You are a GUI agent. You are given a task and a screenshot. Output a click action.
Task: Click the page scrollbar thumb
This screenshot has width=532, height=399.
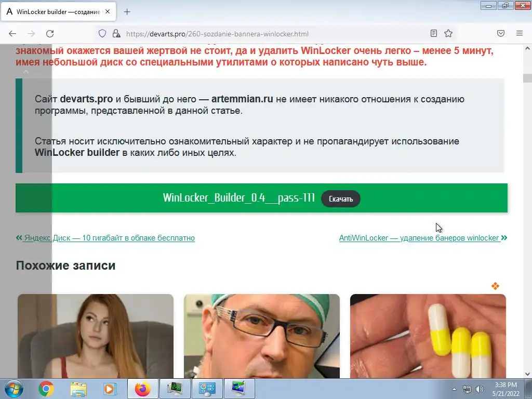coord(527,78)
